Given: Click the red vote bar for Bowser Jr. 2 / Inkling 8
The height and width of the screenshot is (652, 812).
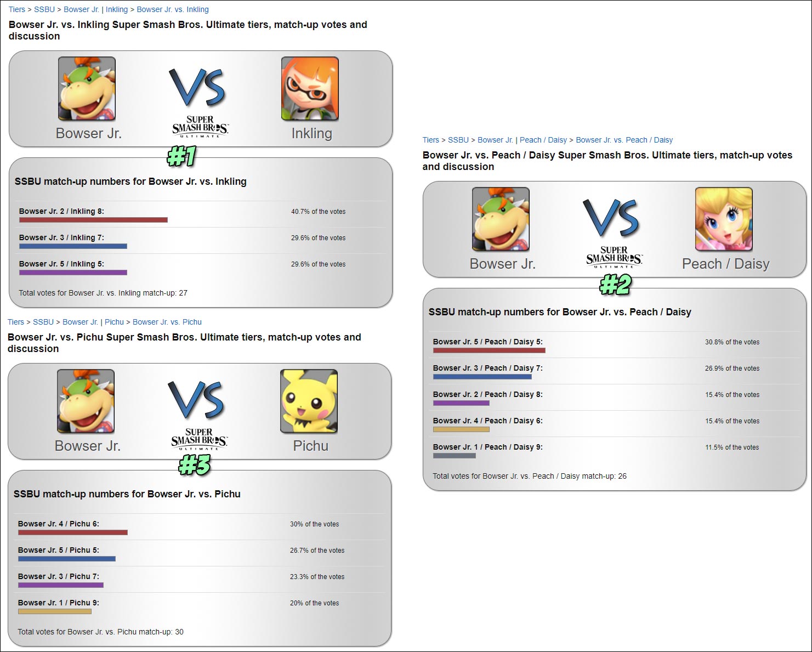Looking at the screenshot, I should click(93, 219).
